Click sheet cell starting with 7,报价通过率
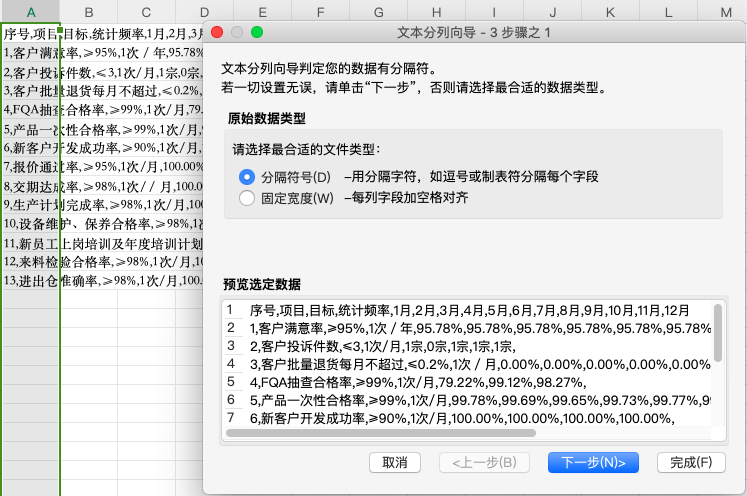This screenshot has width=747, height=496. click(x=30, y=167)
